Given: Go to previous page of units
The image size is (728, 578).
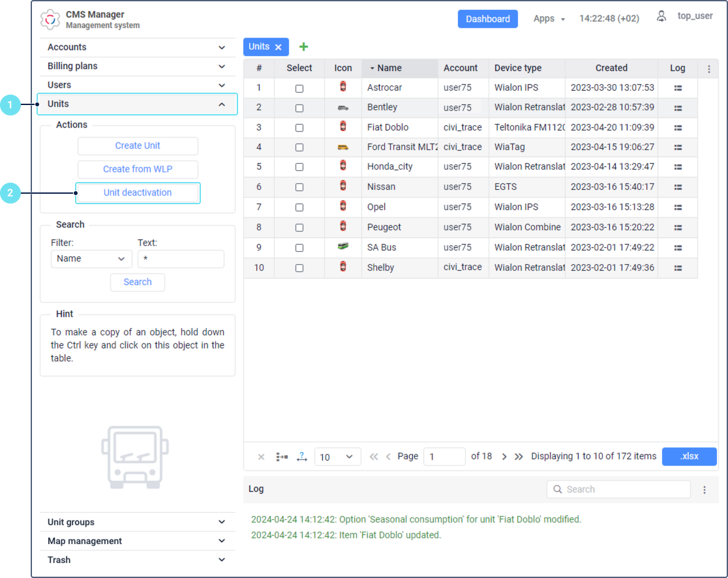Looking at the screenshot, I should pos(388,457).
